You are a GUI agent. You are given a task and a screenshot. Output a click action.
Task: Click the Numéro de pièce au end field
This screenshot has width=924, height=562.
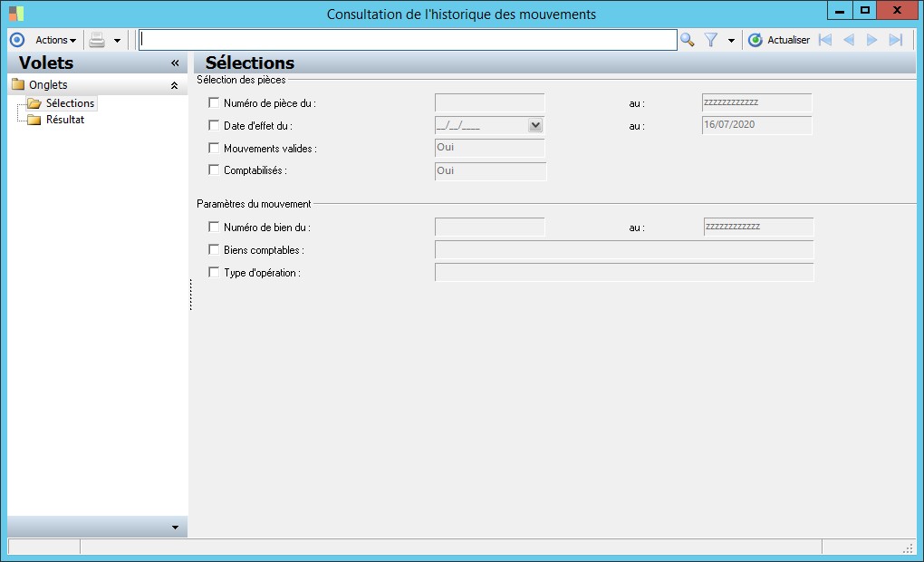pyautogui.click(x=756, y=102)
